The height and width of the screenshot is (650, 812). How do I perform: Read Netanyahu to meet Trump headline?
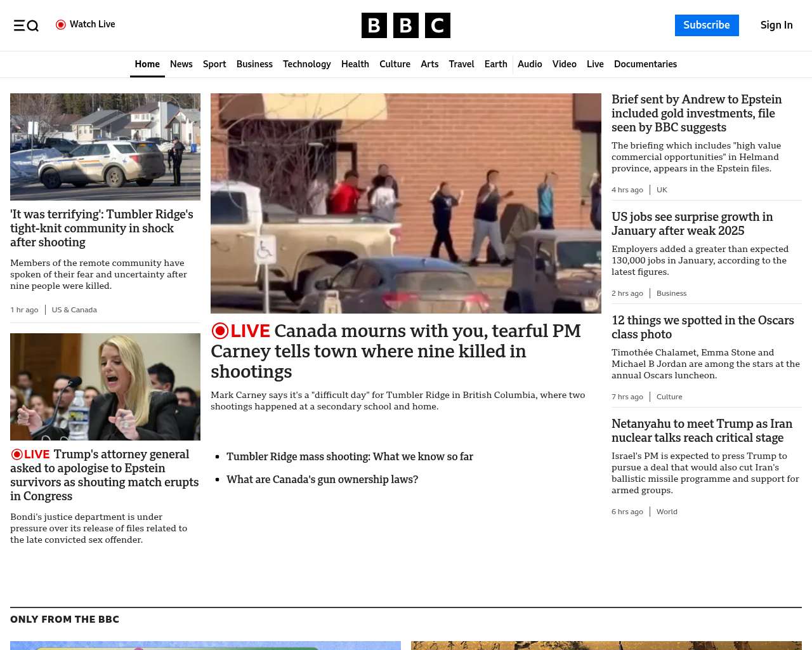coord(702,430)
